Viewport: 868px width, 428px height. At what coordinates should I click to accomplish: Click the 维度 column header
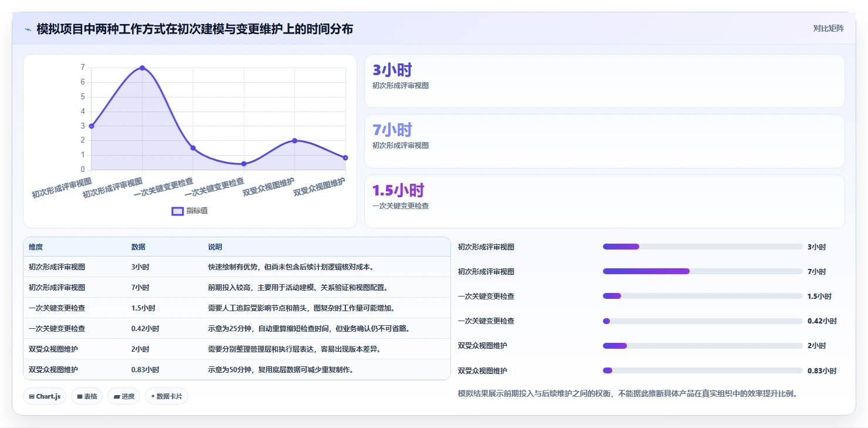[36, 247]
